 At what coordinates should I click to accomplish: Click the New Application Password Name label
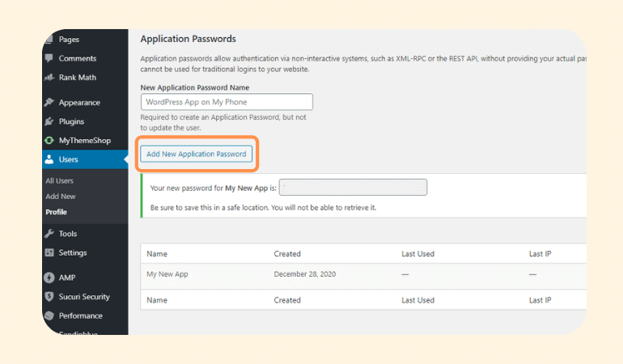pos(195,87)
